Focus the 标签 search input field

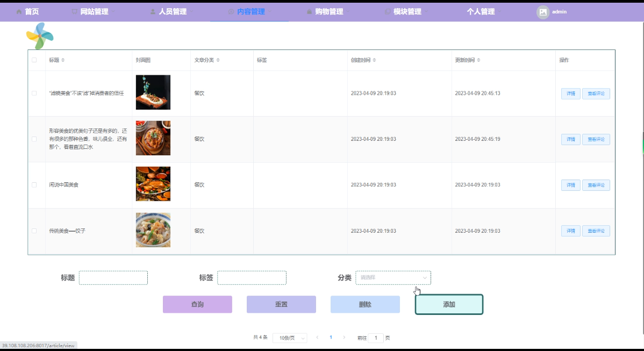coord(252,277)
